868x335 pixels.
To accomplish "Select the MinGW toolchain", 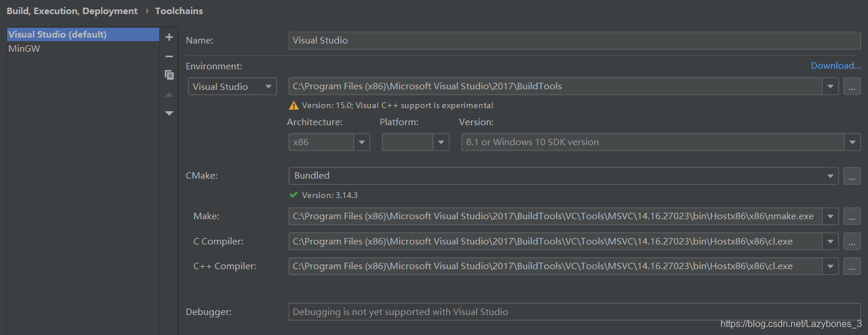I will pyautogui.click(x=83, y=49).
